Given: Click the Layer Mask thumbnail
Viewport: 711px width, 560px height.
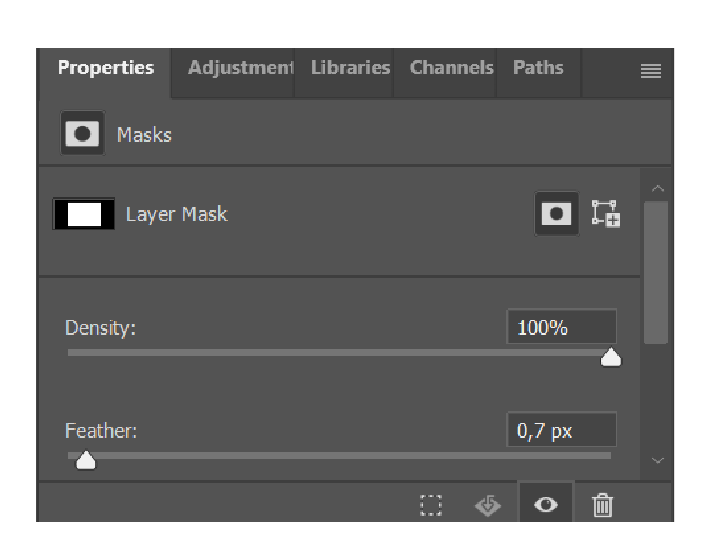Looking at the screenshot, I should click(84, 214).
